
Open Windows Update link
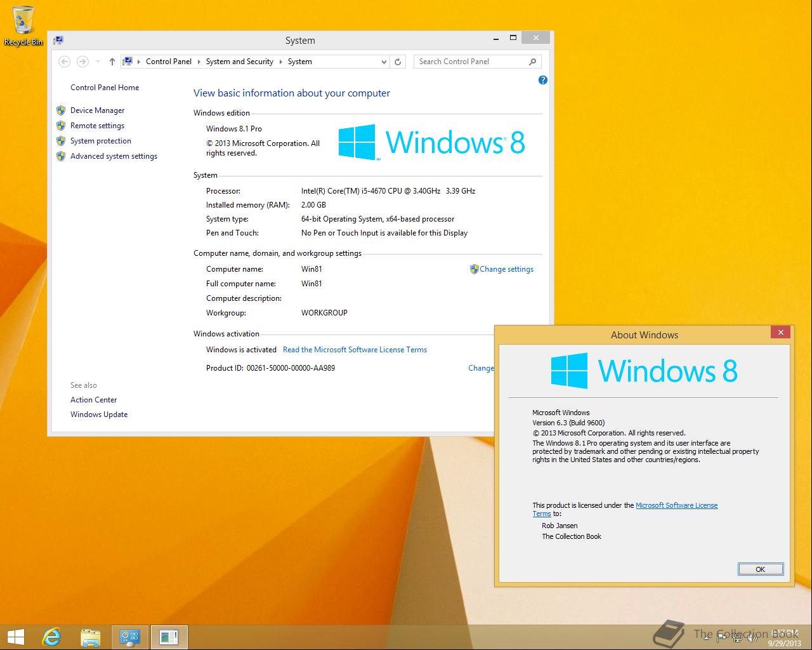(99, 415)
